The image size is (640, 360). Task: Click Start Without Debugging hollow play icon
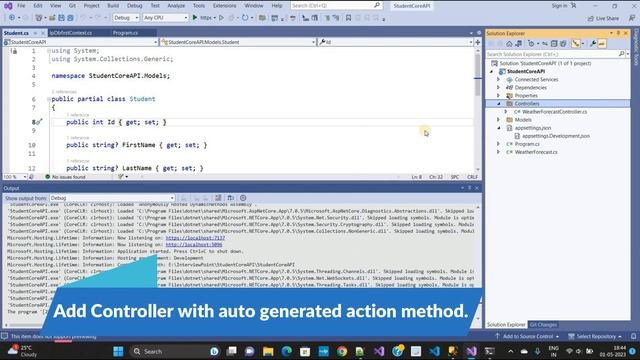point(222,18)
